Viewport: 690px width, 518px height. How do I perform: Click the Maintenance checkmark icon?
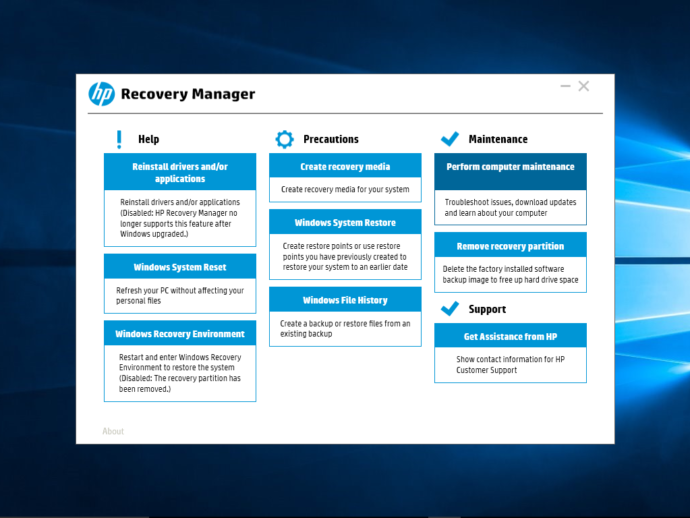click(x=450, y=139)
